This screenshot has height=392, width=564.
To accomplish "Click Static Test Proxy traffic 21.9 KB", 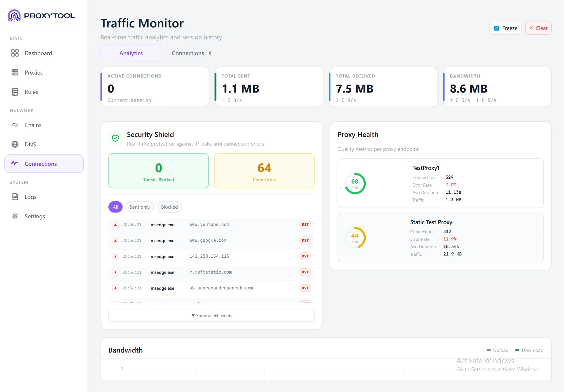I will [x=452, y=254].
